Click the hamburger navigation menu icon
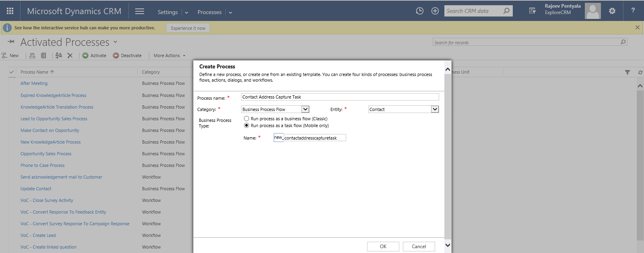644x253 pixels. pyautogui.click(x=140, y=11)
